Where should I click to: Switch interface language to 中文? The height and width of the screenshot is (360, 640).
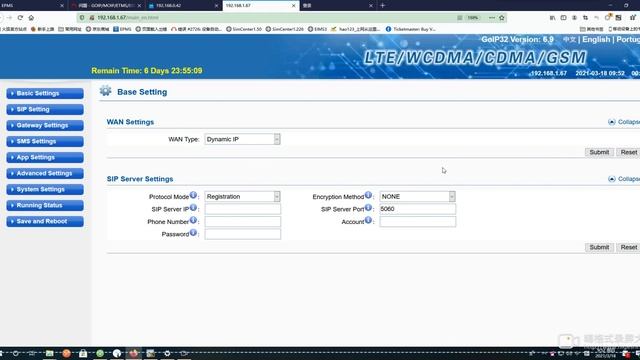coord(569,40)
